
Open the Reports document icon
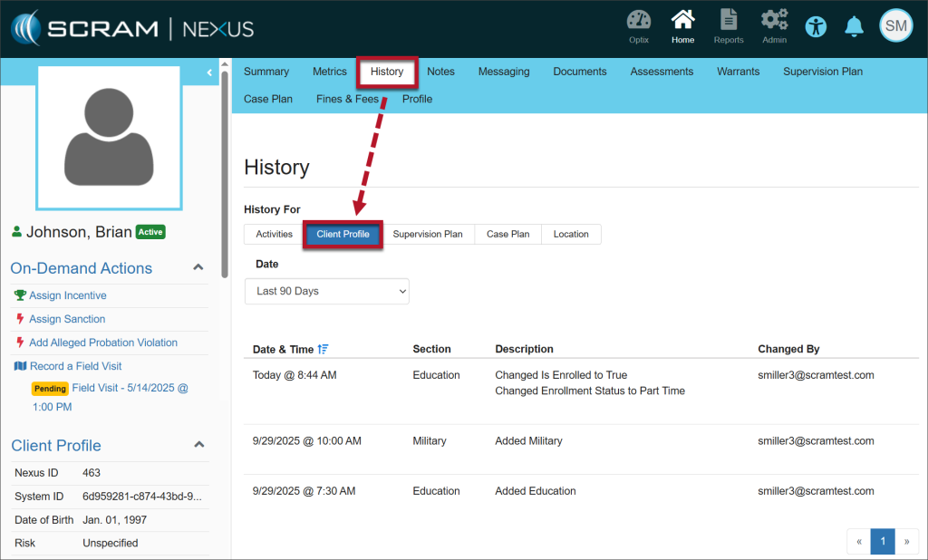728,21
